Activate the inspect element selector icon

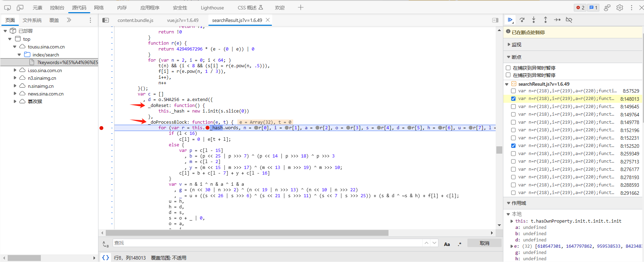pos(7,8)
